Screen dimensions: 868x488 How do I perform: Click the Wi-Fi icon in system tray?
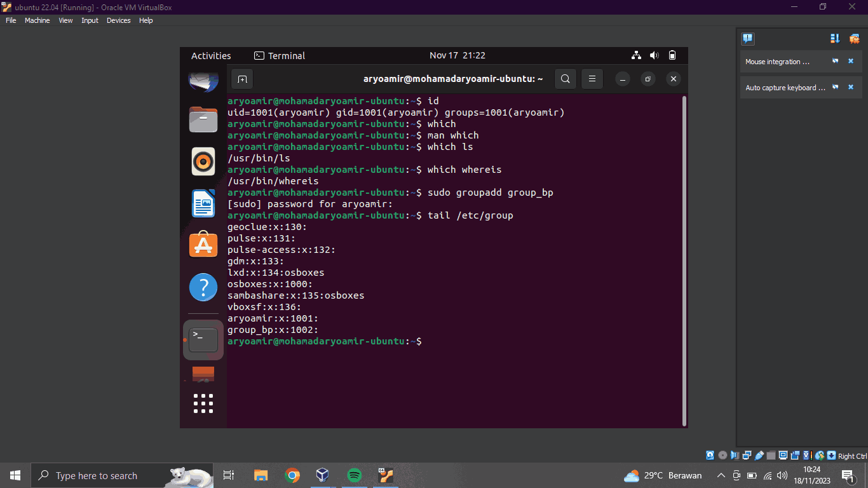(x=768, y=475)
